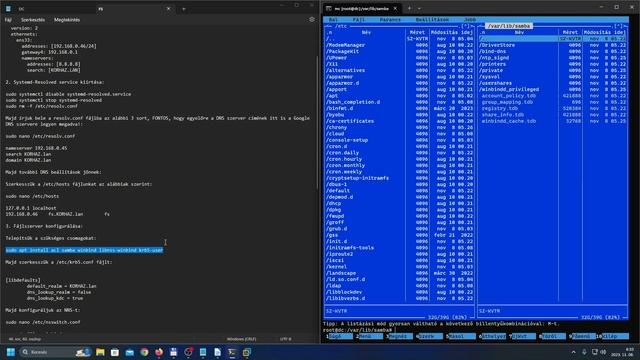Select /winbindd_privileged in samba panel
640x360 pixels.
553,89
